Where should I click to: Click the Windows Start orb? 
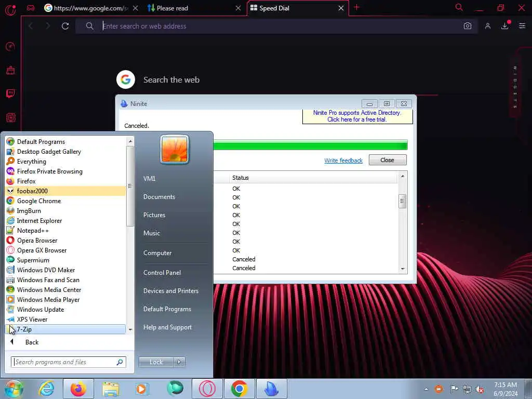(x=14, y=389)
